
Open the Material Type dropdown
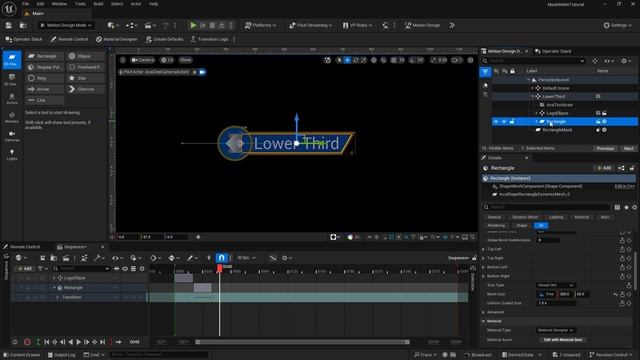556,330
